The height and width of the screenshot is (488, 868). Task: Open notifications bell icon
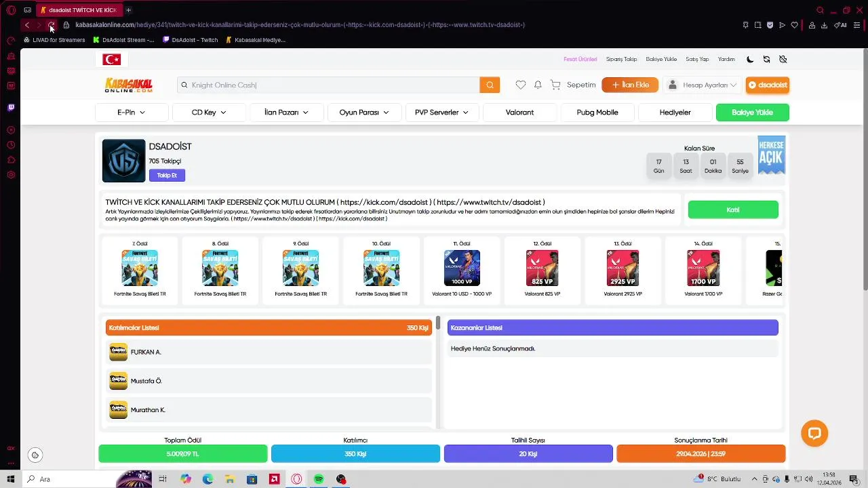point(538,85)
